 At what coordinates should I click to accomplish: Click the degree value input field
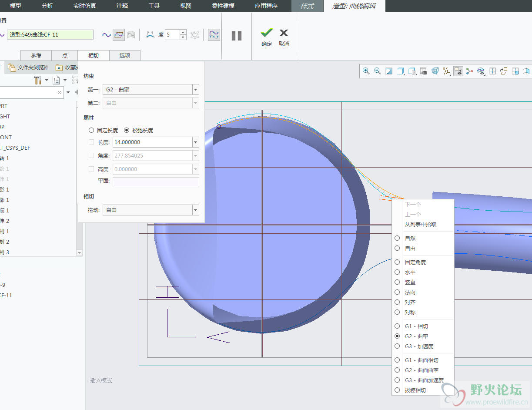(173, 35)
